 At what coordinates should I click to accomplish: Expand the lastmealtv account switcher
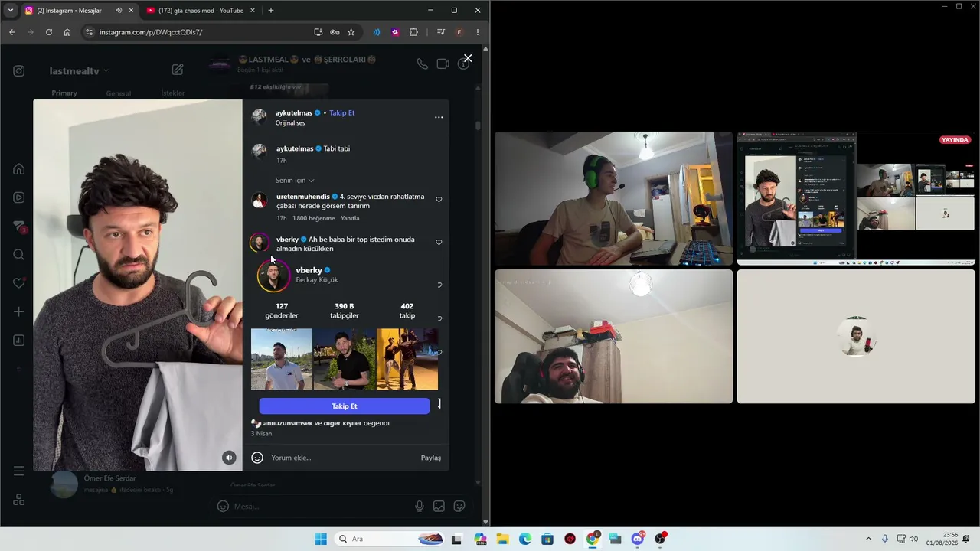pyautogui.click(x=79, y=70)
